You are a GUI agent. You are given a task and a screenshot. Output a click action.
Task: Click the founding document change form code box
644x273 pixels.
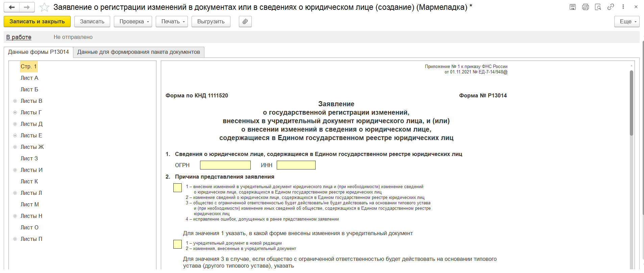(177, 244)
